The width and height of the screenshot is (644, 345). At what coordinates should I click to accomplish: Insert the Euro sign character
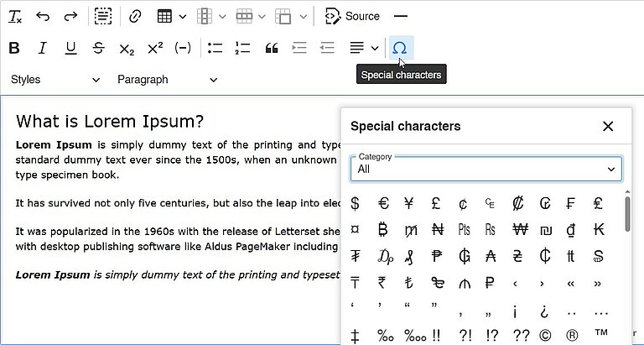(x=383, y=203)
